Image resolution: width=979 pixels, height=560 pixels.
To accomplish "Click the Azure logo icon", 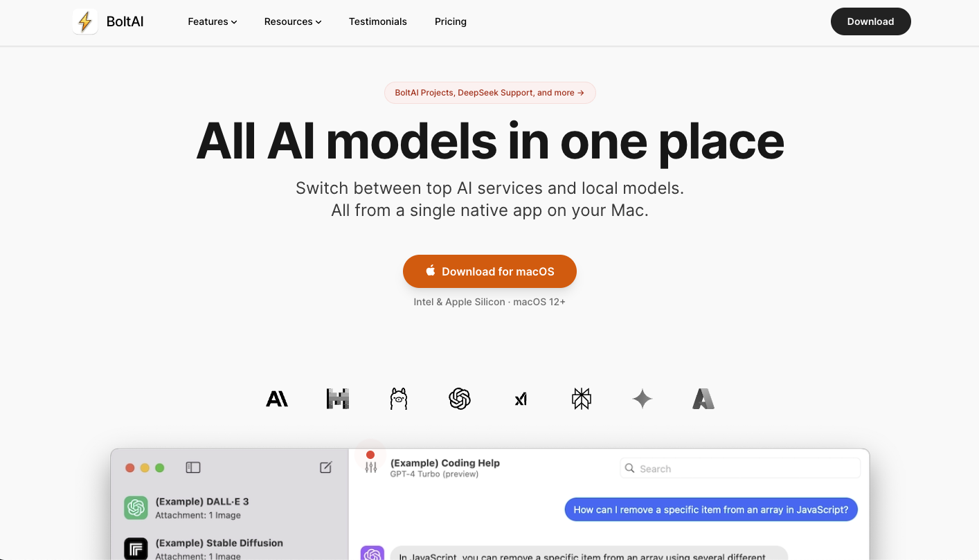I will tap(703, 399).
